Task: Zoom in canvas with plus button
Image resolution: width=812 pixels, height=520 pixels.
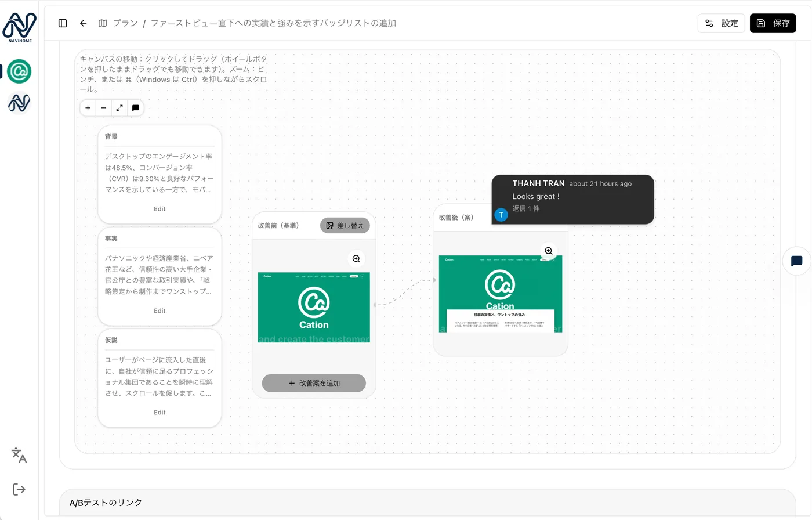Action: [88, 108]
